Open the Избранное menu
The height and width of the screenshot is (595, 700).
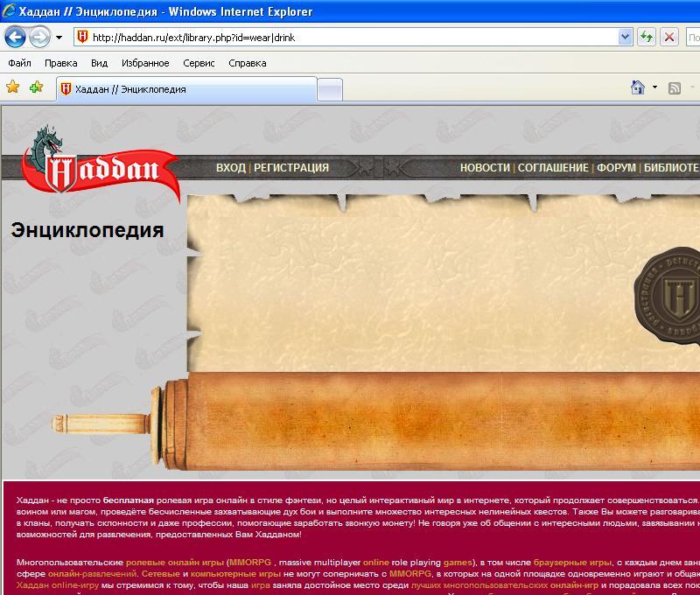pyautogui.click(x=145, y=63)
